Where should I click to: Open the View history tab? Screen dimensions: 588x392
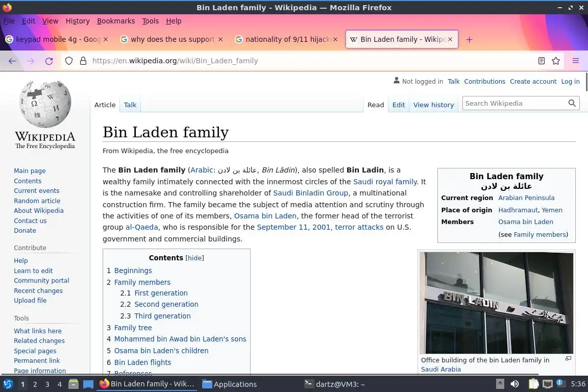pos(433,105)
